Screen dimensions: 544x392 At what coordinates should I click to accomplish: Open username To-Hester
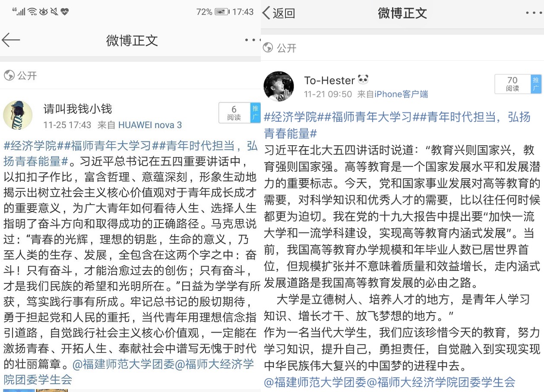pos(330,80)
